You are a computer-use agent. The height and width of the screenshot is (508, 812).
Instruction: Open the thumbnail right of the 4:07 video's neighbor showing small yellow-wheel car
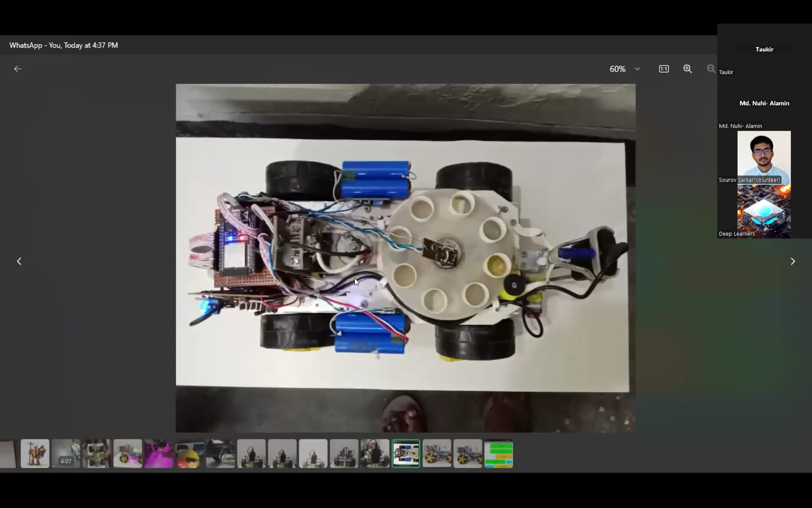pos(128,454)
